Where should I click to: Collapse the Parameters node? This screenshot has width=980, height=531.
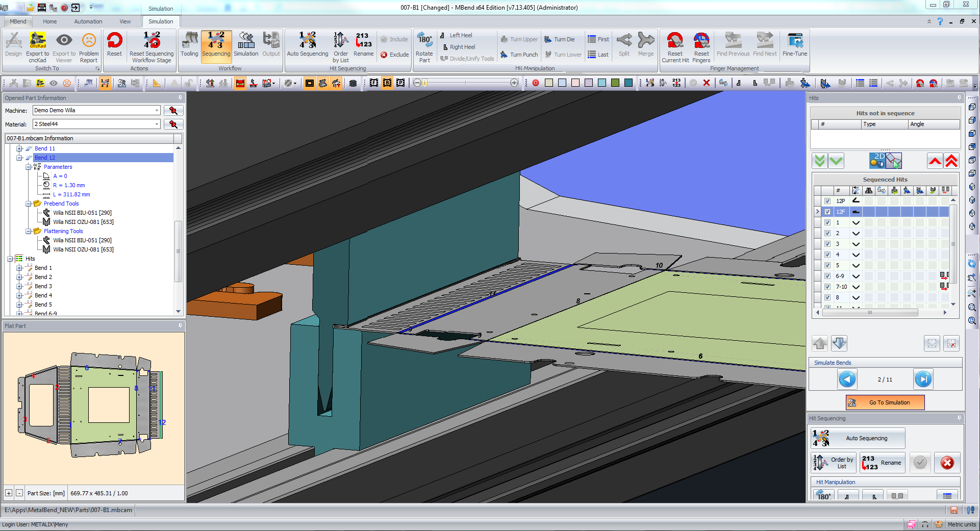pos(29,167)
